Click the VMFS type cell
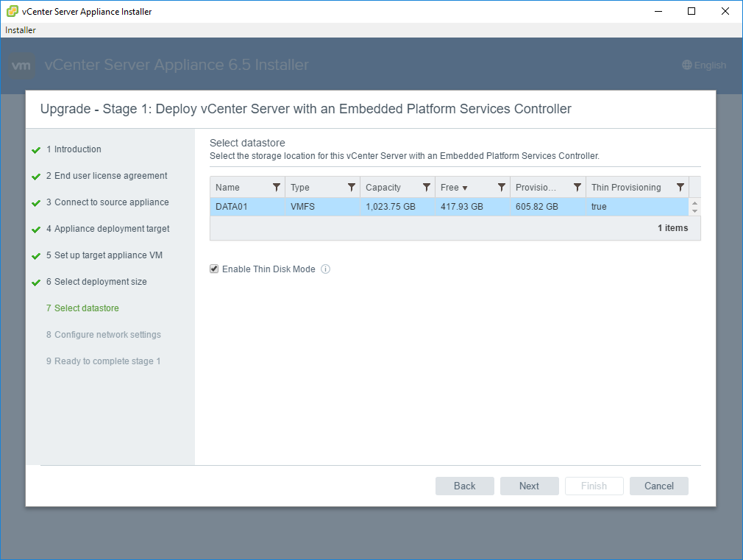The width and height of the screenshot is (743, 560). 323,207
